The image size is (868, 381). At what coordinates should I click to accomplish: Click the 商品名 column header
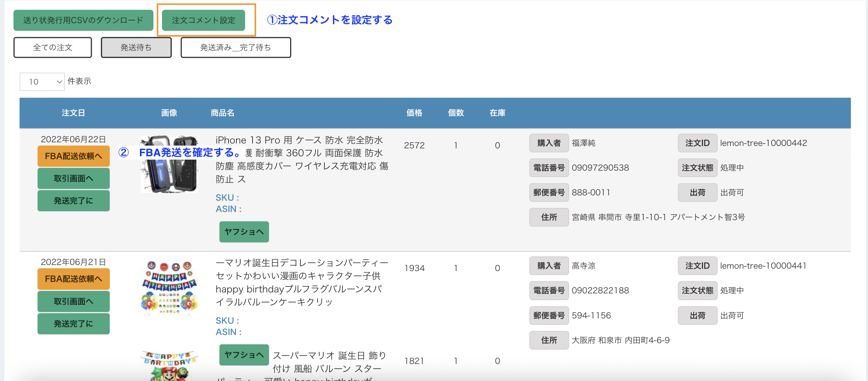[223, 113]
